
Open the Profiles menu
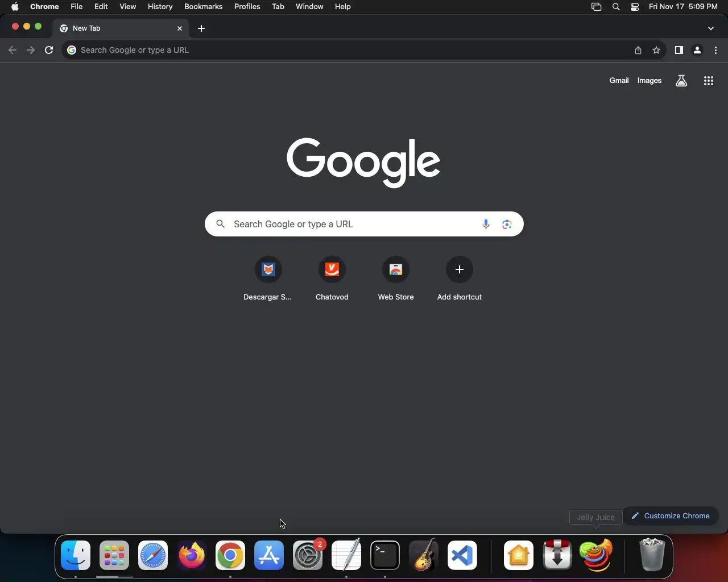(x=247, y=7)
